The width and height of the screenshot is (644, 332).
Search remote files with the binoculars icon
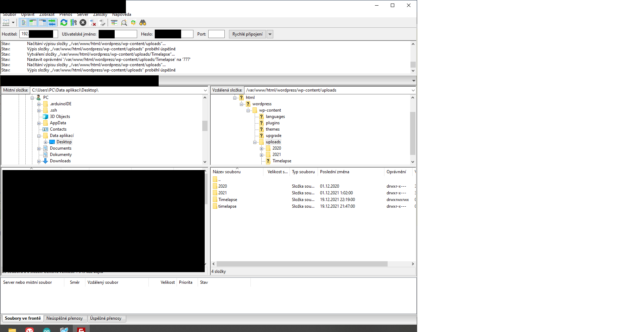click(x=143, y=23)
